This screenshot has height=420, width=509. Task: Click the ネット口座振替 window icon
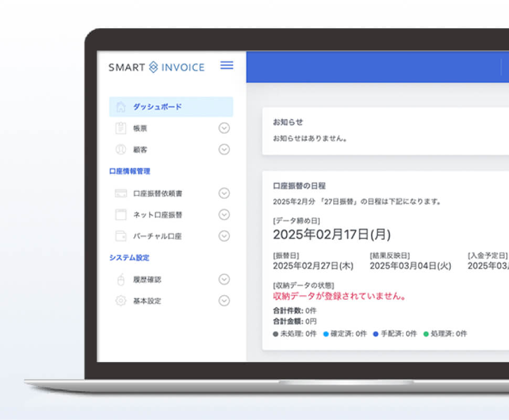(121, 214)
